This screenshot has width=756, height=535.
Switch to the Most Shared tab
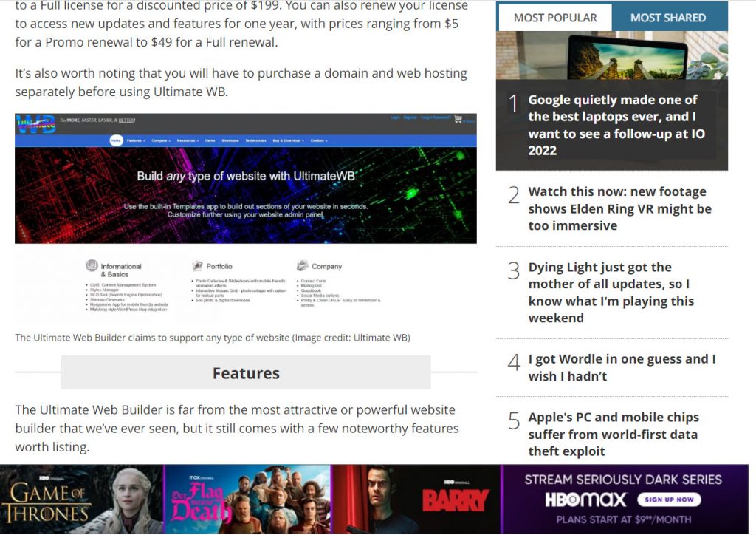point(667,18)
